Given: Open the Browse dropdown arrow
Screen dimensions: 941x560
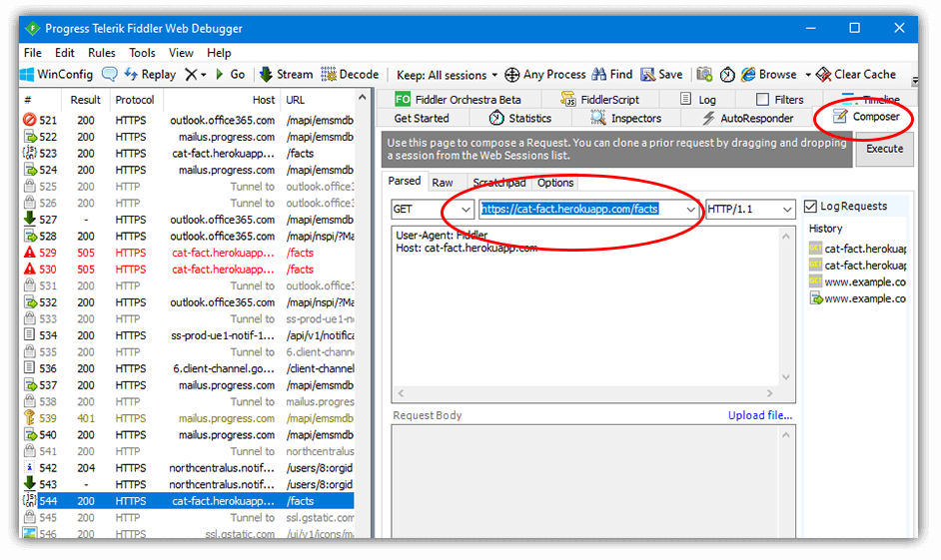Looking at the screenshot, I should coord(808,75).
